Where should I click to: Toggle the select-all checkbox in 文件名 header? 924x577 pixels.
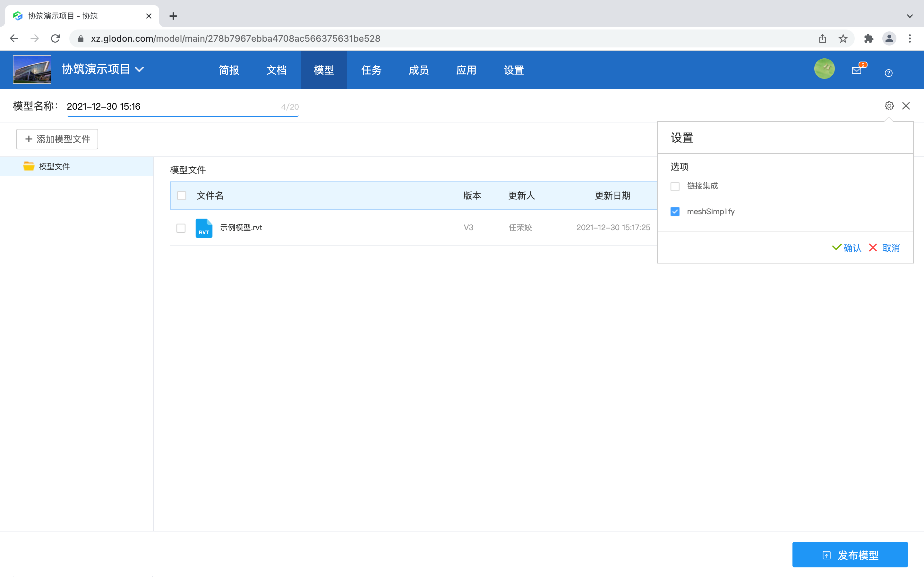pos(181,195)
